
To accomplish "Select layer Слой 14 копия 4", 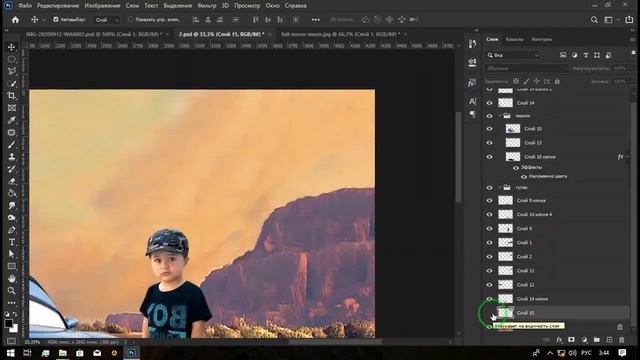I will coord(557,214).
